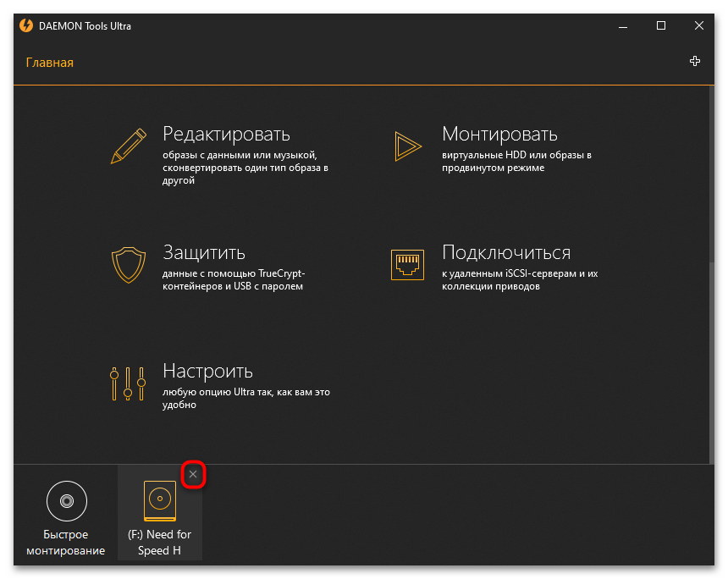Click the pencil icon for Редактировать
Image resolution: width=728 pixels, height=579 pixels.
pyautogui.click(x=129, y=146)
